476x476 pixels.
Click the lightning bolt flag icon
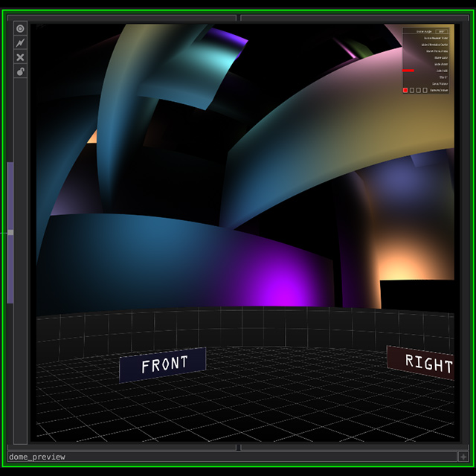[20, 43]
